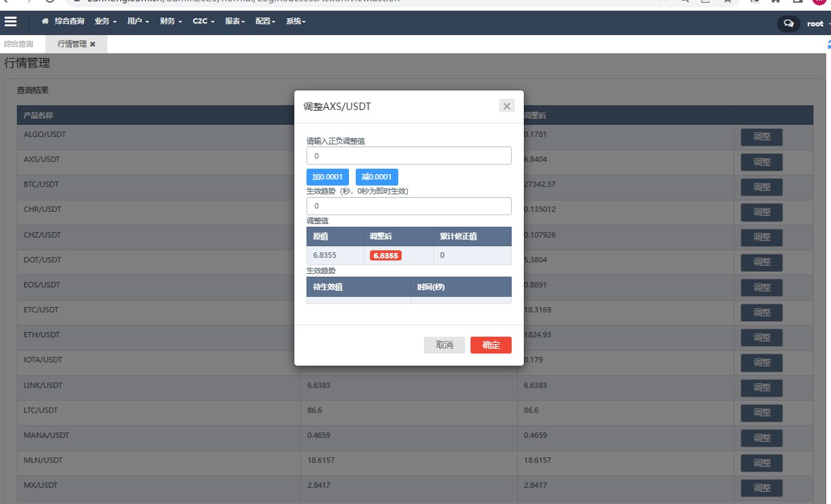Click the home 综合查询 icon in navbar
The height and width of the screenshot is (504, 831).
pyautogui.click(x=45, y=22)
